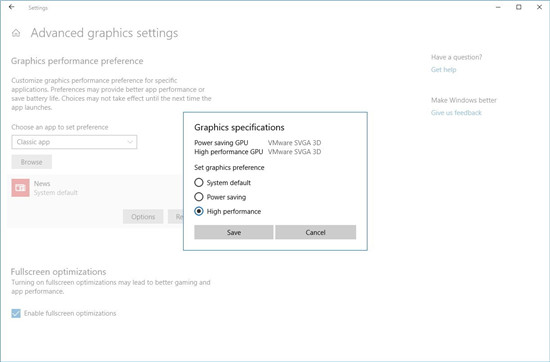Click the chevron of app type combo box

point(130,142)
